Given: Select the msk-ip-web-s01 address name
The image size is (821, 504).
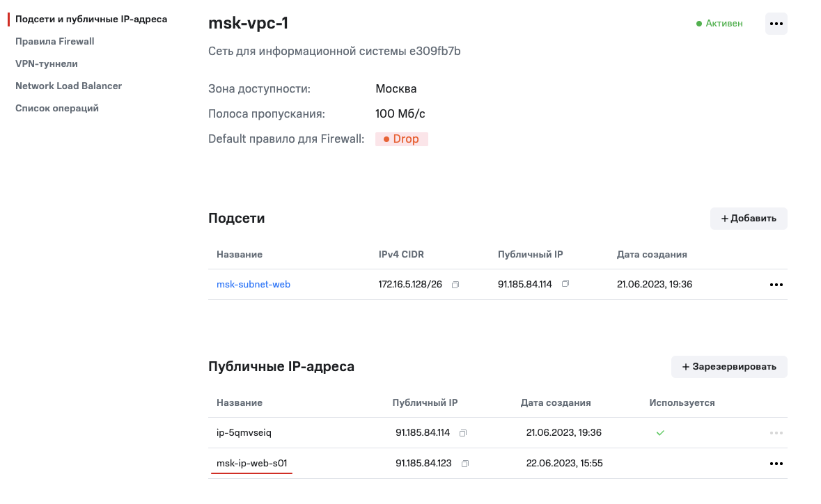Looking at the screenshot, I should (x=252, y=464).
